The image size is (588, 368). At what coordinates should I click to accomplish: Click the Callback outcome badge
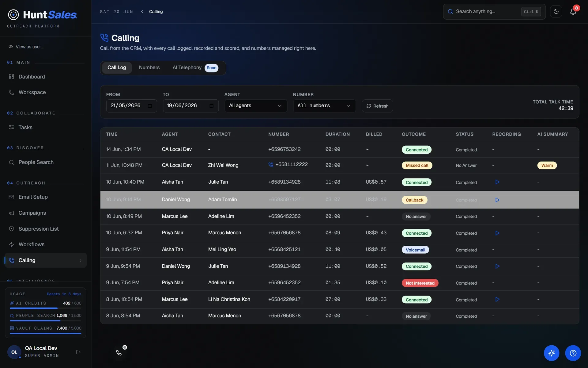click(x=414, y=200)
